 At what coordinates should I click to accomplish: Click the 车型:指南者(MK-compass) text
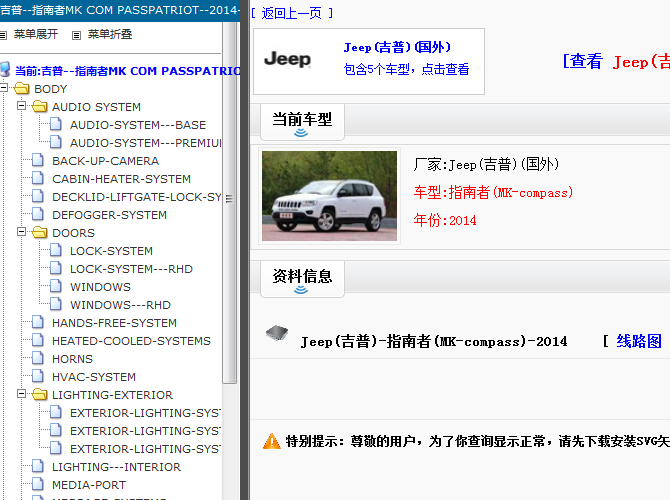click(493, 192)
